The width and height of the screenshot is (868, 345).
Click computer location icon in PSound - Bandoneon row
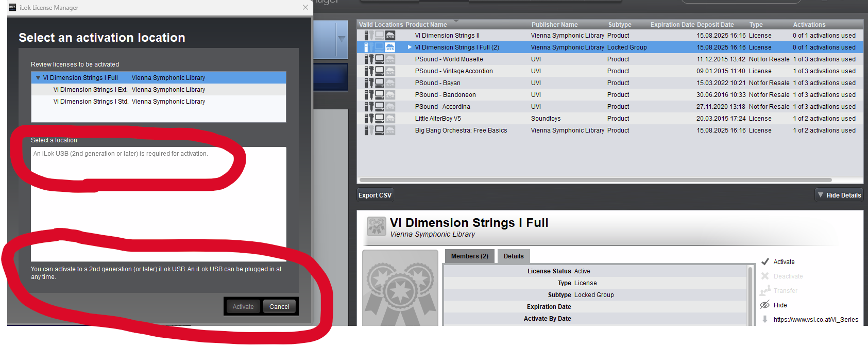coord(380,95)
